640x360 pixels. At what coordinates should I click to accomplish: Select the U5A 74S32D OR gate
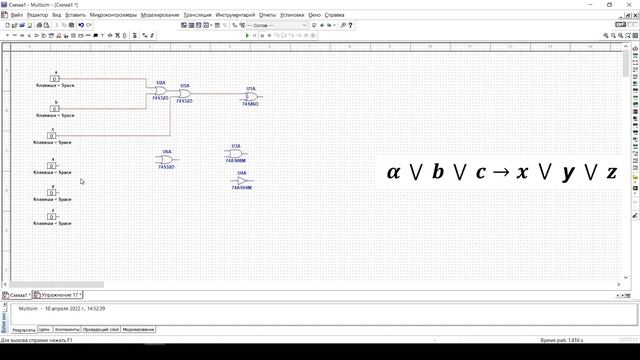click(x=184, y=93)
